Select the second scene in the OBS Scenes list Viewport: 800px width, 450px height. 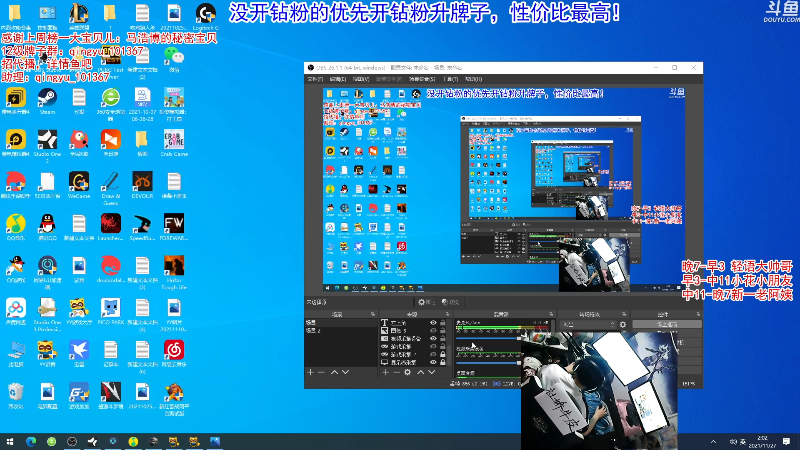click(341, 331)
